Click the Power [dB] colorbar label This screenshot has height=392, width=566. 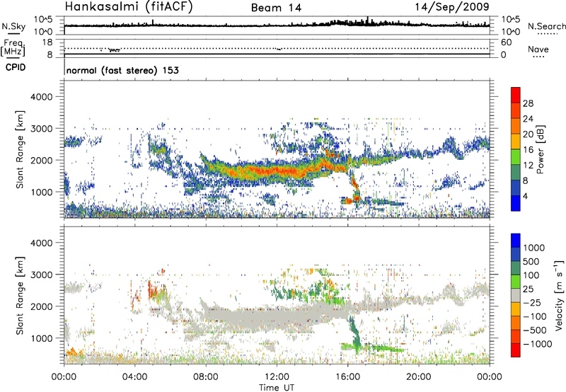[540, 149]
